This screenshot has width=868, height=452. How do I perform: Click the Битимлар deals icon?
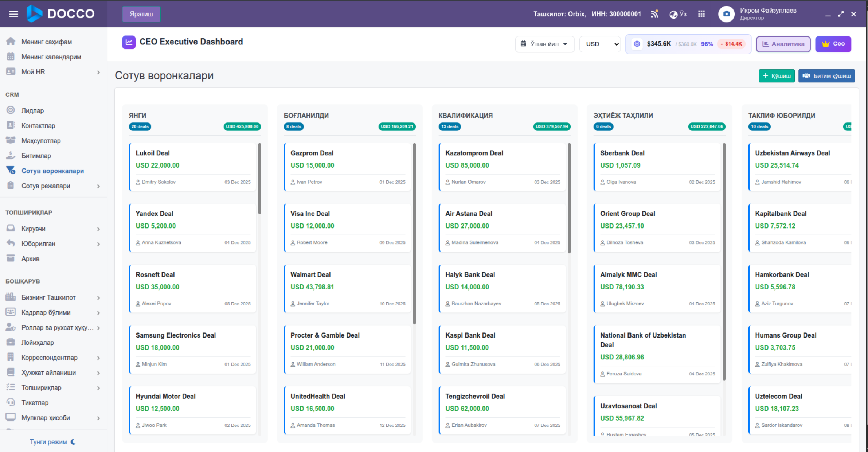[x=11, y=155]
